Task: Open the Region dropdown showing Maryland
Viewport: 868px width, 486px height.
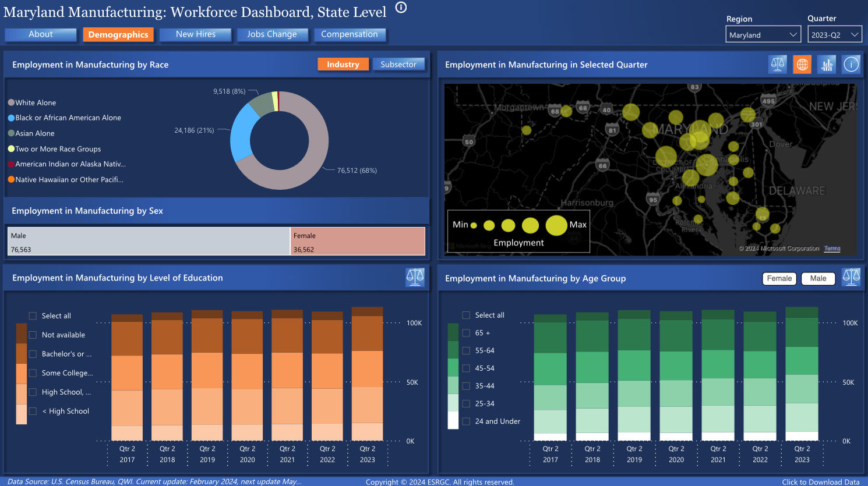Action: 764,35
